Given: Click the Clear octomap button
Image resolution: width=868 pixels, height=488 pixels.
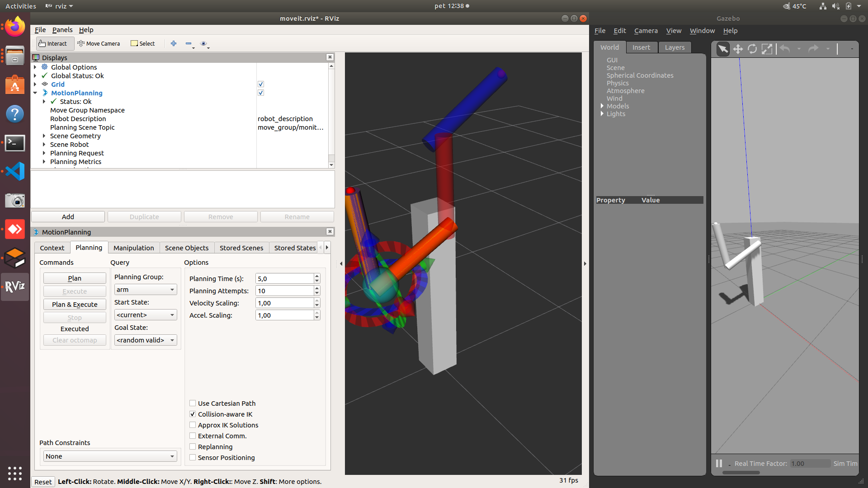Looking at the screenshot, I should click(75, 340).
